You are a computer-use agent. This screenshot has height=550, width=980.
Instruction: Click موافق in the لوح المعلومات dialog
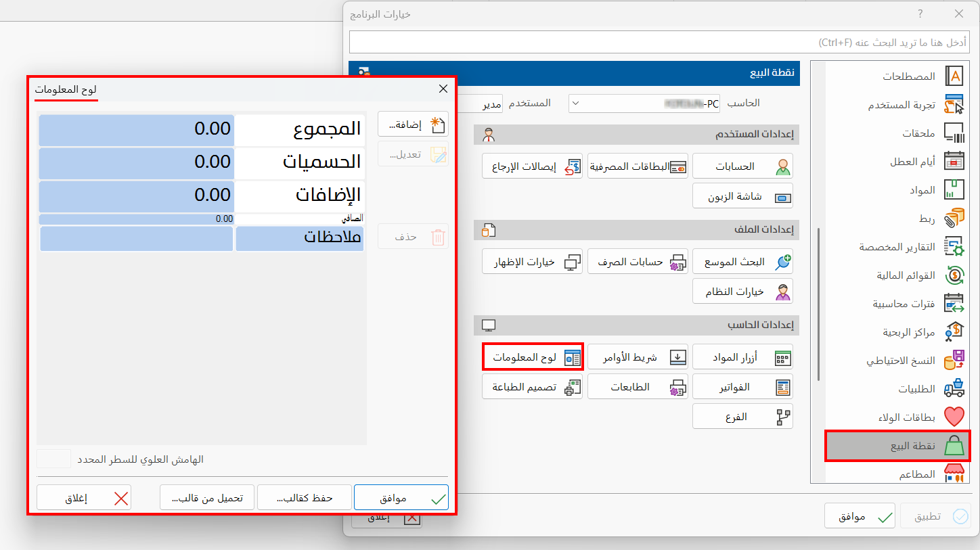[401, 497]
